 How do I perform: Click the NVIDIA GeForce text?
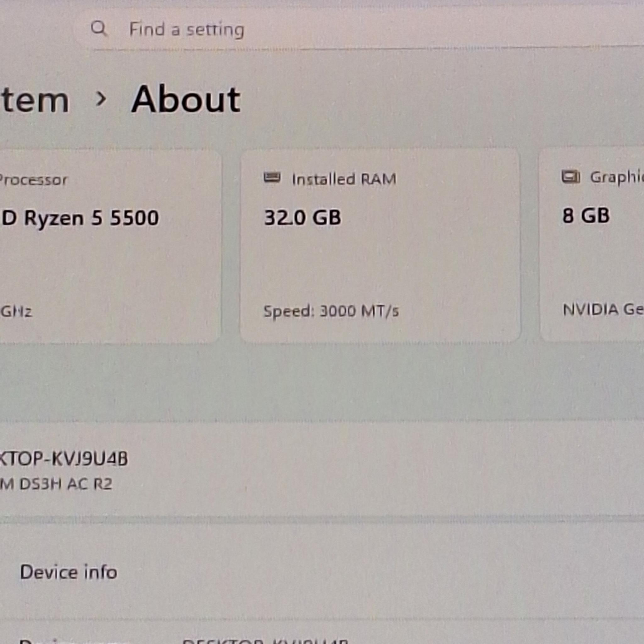(x=603, y=310)
